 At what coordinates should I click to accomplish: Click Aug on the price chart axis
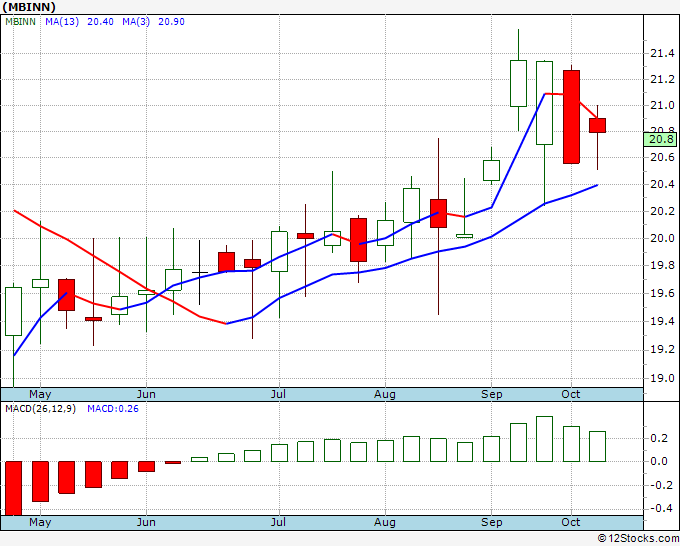pyautogui.click(x=385, y=394)
